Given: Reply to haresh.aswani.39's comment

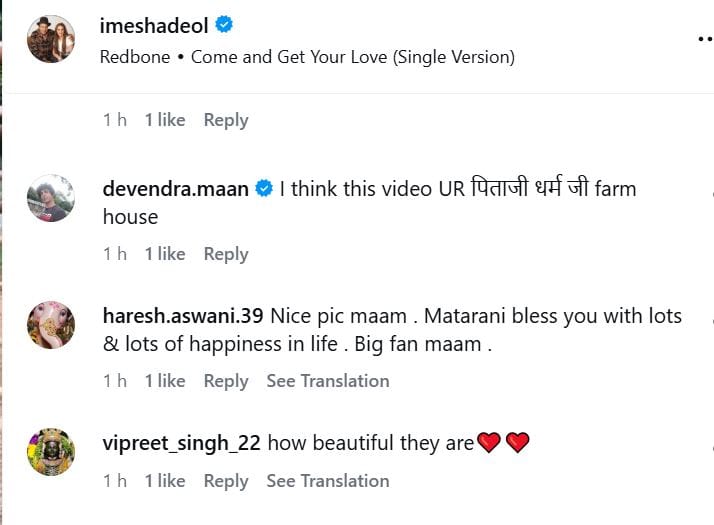Looking at the screenshot, I should click(x=225, y=381).
